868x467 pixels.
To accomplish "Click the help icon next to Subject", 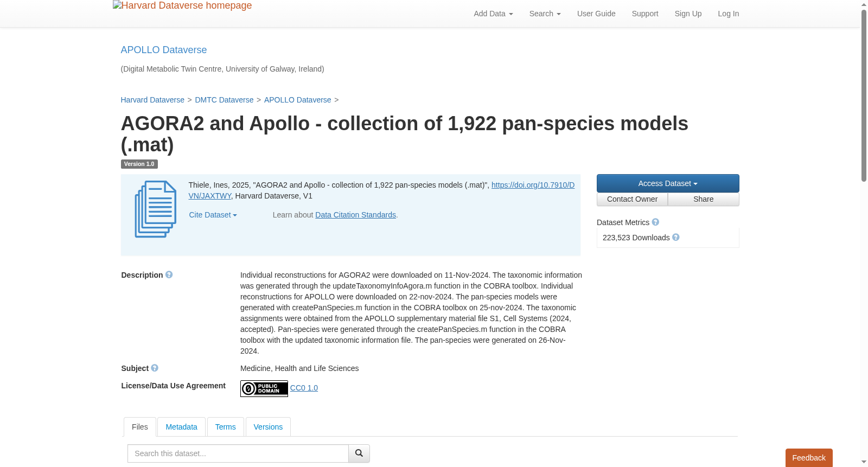I will pyautogui.click(x=155, y=368).
